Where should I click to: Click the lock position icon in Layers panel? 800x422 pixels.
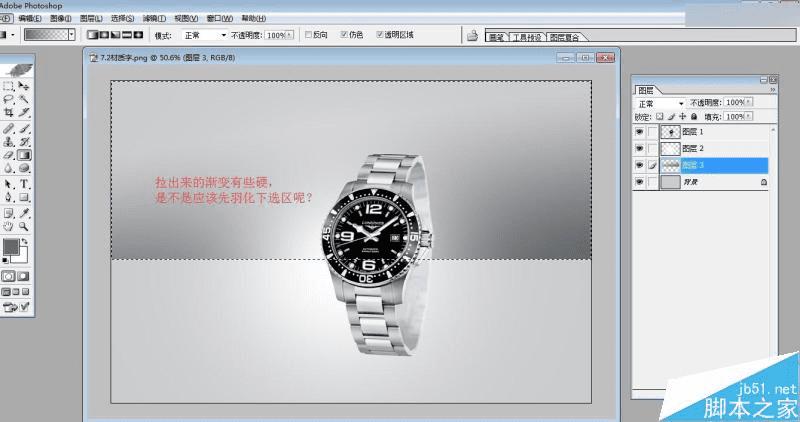683,117
